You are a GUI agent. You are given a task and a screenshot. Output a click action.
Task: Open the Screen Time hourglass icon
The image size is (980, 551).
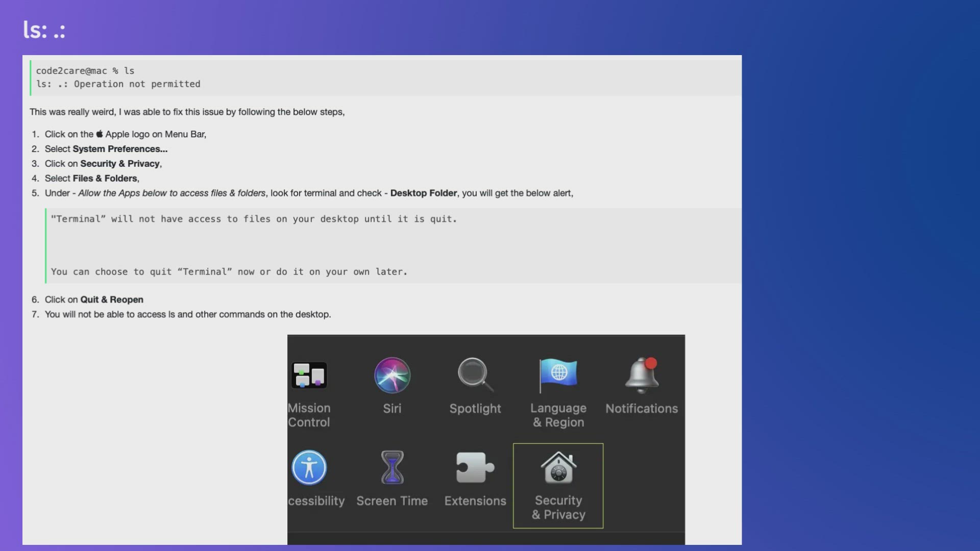[x=392, y=467]
